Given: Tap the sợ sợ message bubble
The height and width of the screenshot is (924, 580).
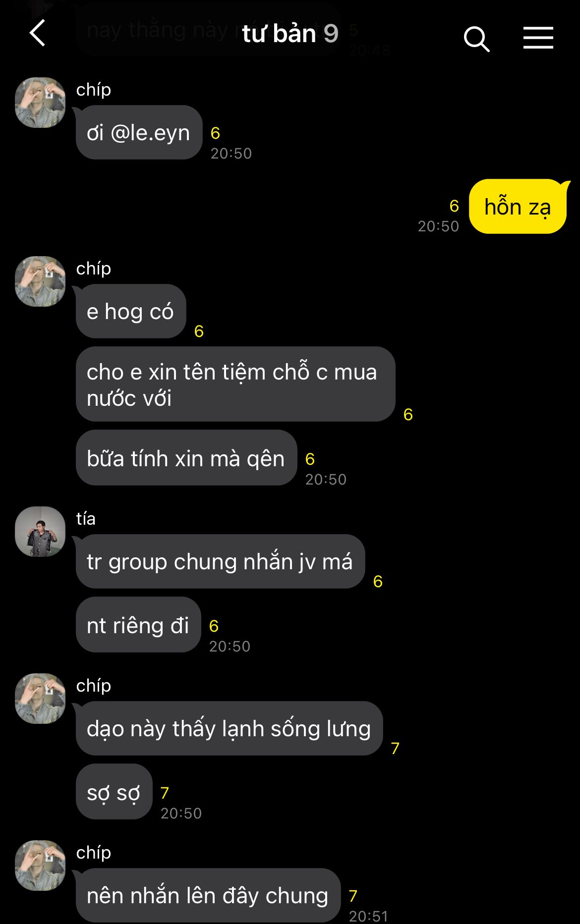Looking at the screenshot, I should (x=114, y=792).
